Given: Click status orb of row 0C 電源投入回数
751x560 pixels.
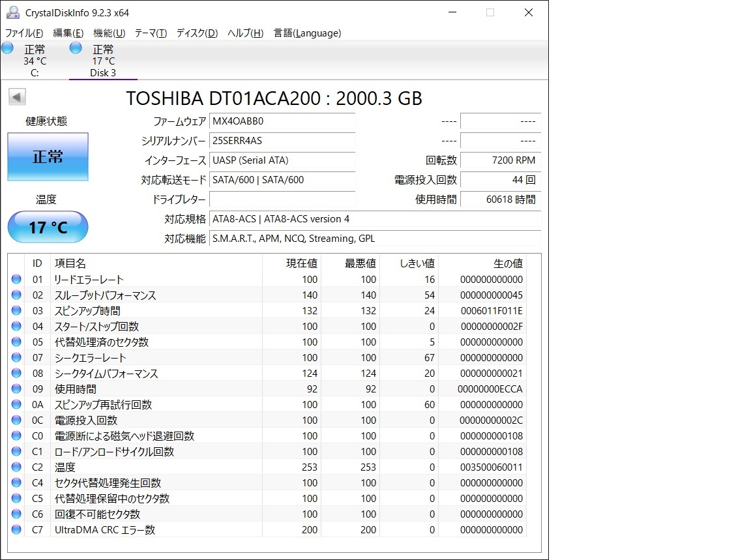Looking at the screenshot, I should (x=16, y=420).
